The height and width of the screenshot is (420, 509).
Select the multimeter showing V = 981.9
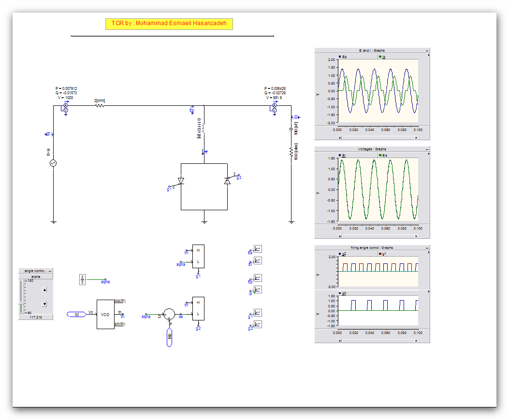[x=274, y=108]
